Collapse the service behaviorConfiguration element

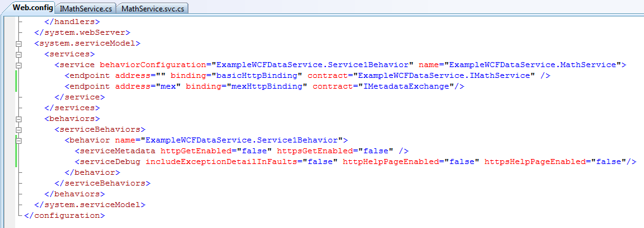pos(18,65)
